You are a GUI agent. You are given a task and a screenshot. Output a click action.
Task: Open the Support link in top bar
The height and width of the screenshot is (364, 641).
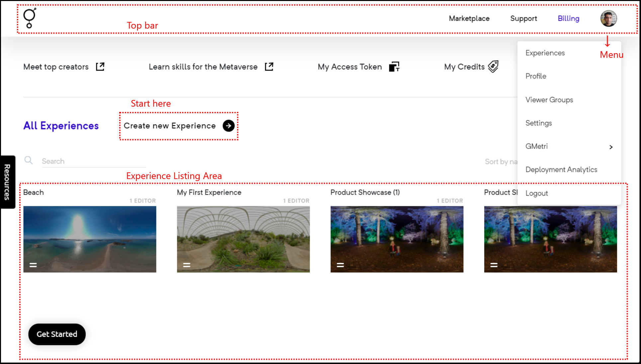523,19
